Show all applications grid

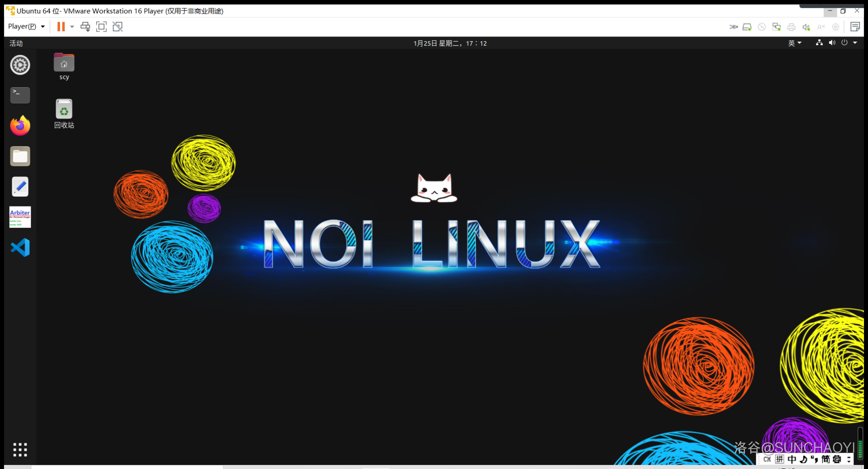click(x=20, y=450)
